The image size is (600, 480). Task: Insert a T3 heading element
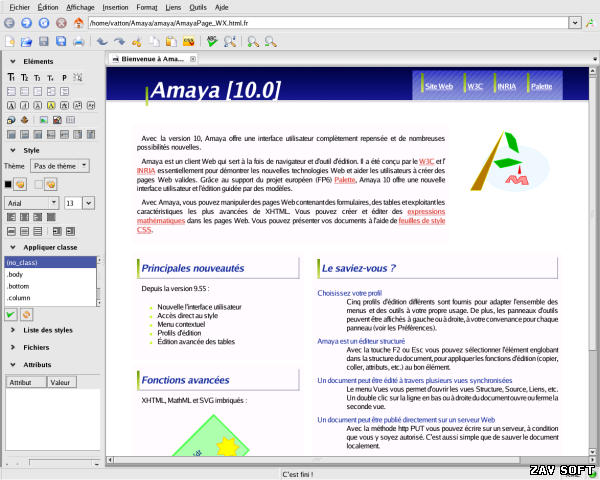tap(38, 78)
